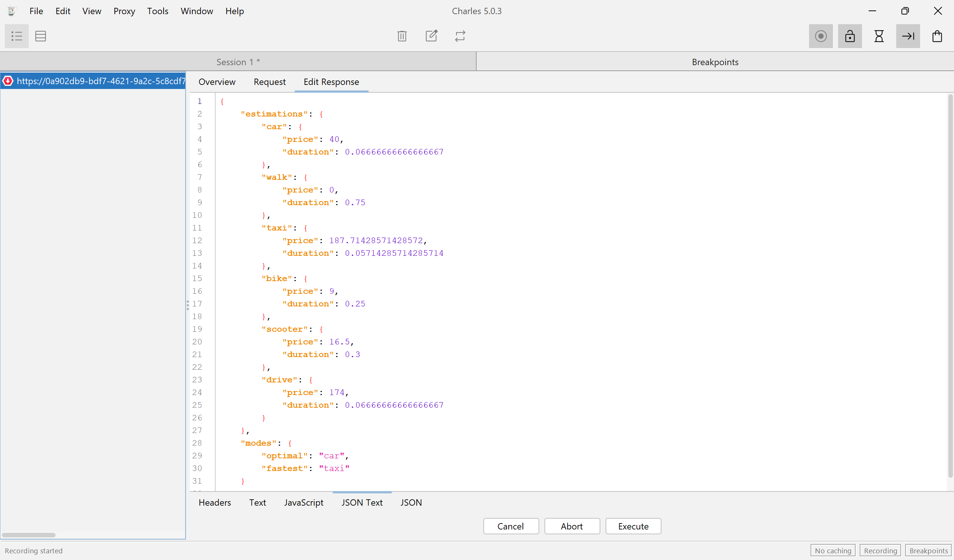Open the Proxy menu
954x560 pixels.
click(124, 11)
